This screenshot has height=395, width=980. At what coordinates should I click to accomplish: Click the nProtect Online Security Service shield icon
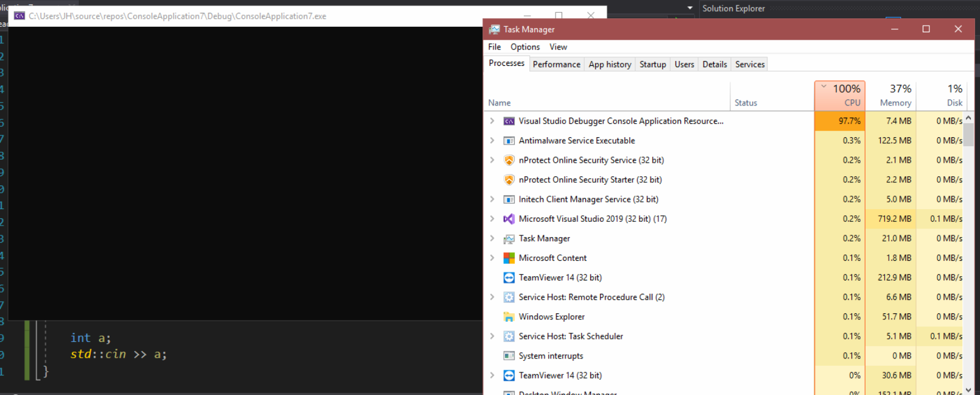tap(509, 160)
